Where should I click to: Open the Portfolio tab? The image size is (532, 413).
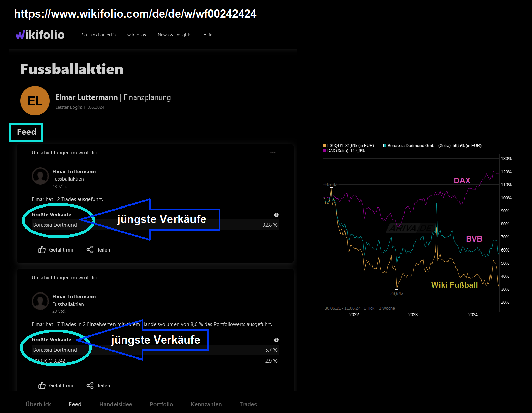point(162,404)
